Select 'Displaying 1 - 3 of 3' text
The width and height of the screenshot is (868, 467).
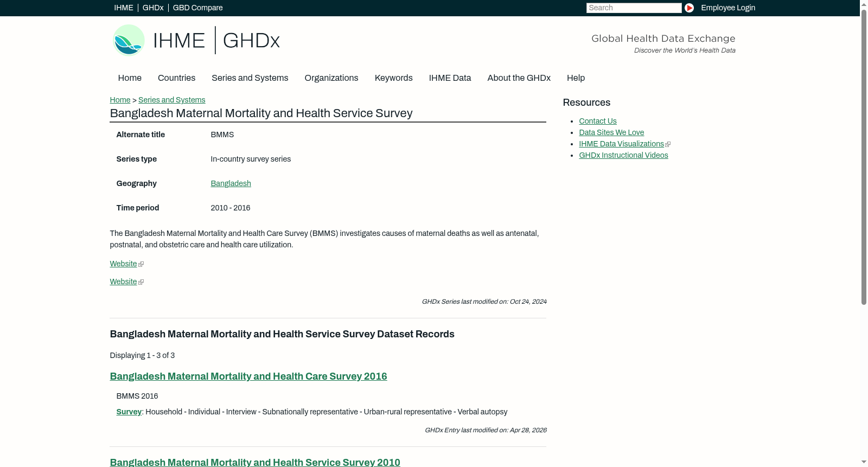(x=142, y=355)
